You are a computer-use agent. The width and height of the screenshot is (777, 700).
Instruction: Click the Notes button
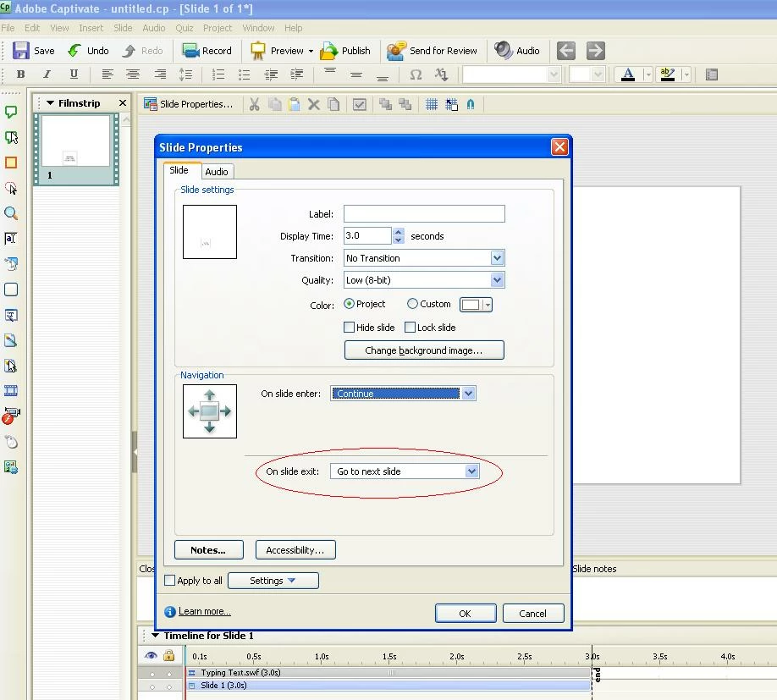click(x=208, y=550)
